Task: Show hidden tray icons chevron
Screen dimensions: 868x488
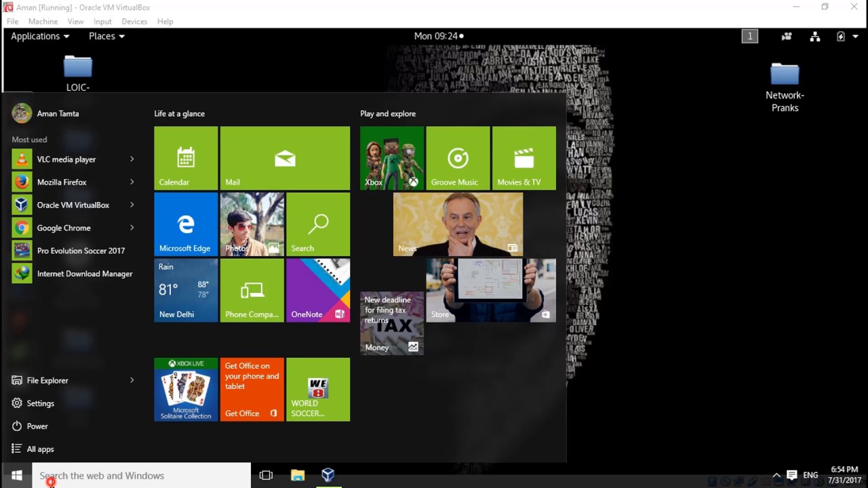Action: (776, 476)
